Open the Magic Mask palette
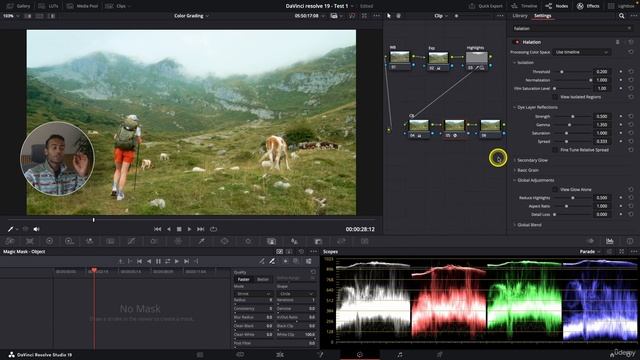The image size is (640, 360). [x=271, y=242]
